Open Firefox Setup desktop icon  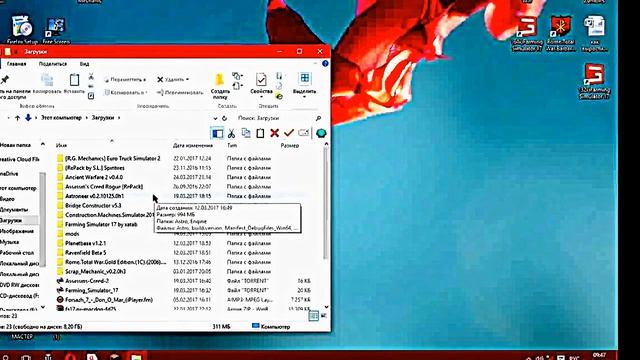click(22, 29)
